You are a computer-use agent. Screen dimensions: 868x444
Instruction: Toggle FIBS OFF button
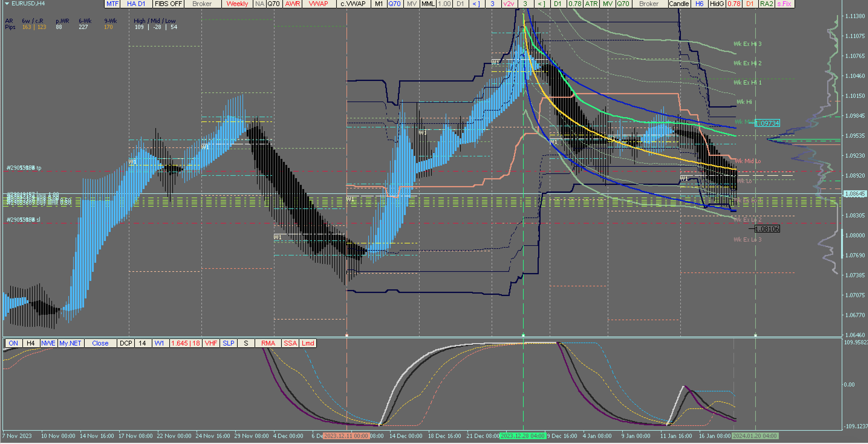tap(168, 4)
